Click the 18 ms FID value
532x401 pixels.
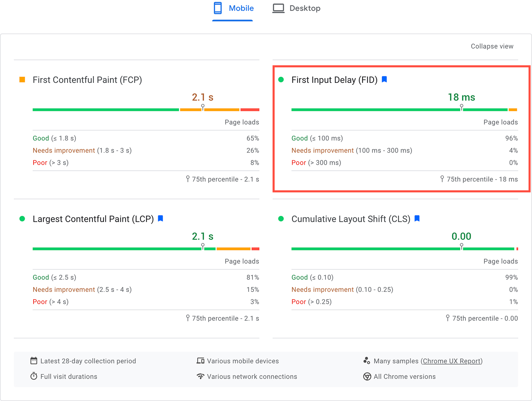tap(461, 97)
